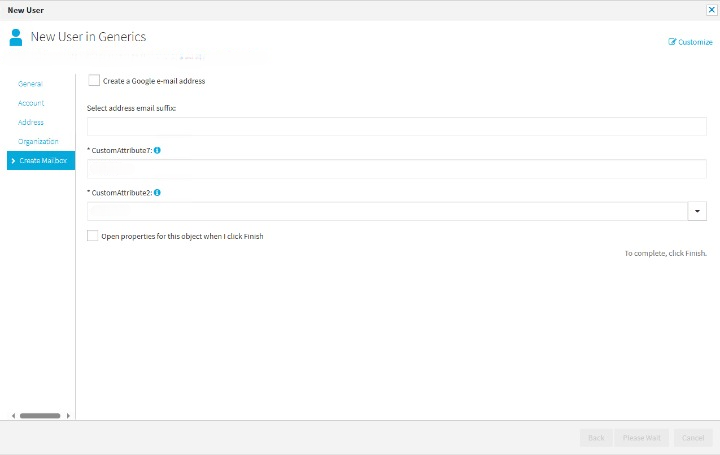Click the 'New User in Generics' heading
720x455 pixels.
[x=88, y=37]
